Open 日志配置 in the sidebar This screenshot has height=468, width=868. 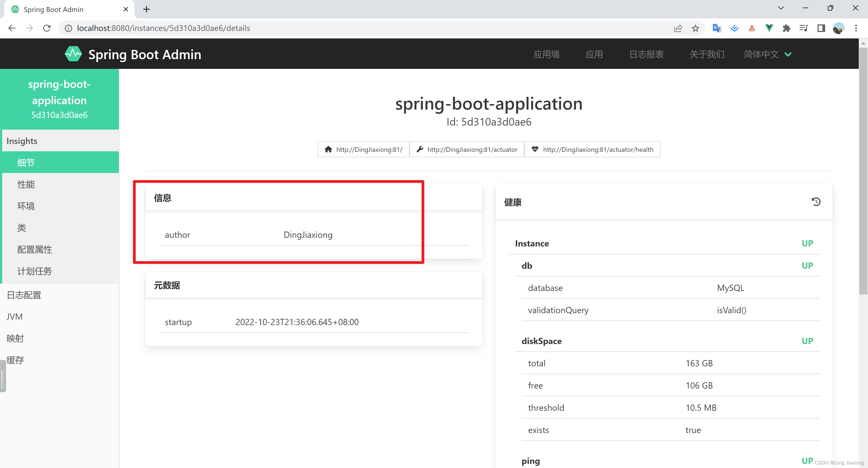pyautogui.click(x=59, y=295)
